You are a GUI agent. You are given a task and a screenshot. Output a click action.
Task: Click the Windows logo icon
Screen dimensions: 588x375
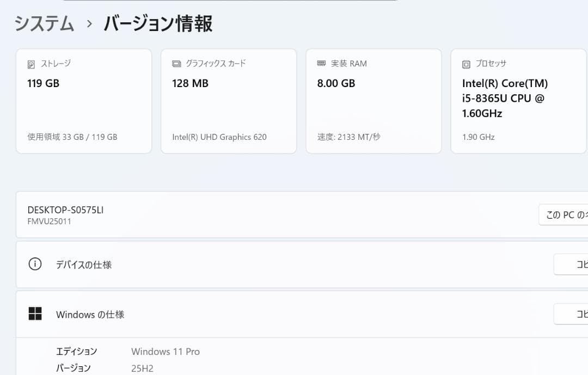[35, 313]
